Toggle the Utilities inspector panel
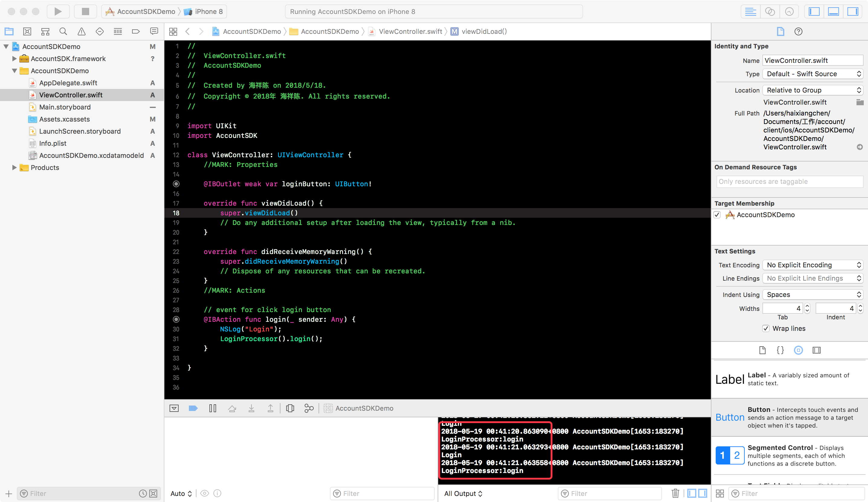The height and width of the screenshot is (502, 868). [x=853, y=11]
